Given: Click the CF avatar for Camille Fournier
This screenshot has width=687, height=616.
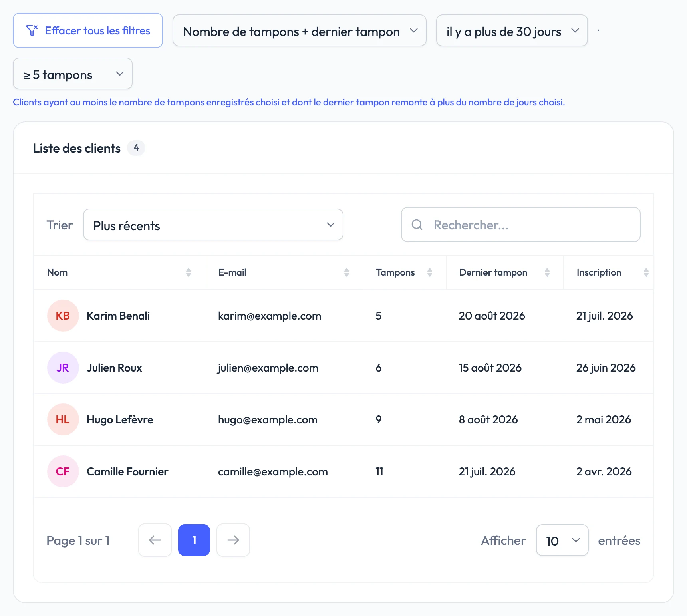Looking at the screenshot, I should click(63, 471).
